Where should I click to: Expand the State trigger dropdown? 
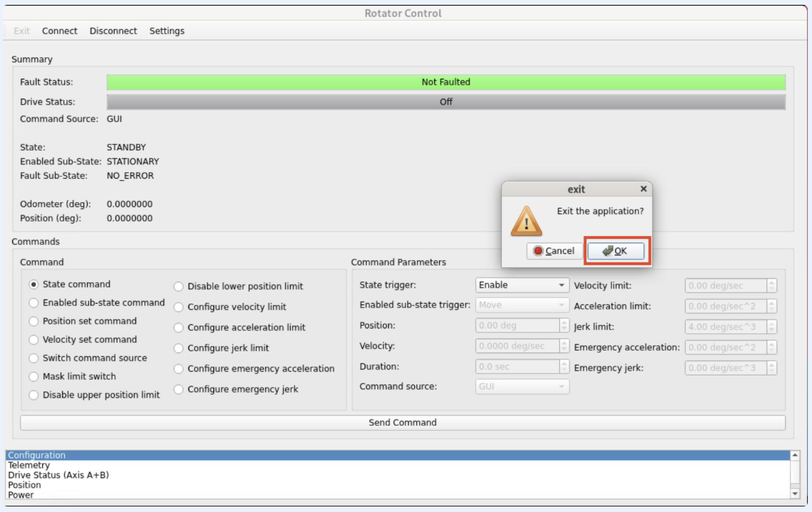(x=522, y=286)
